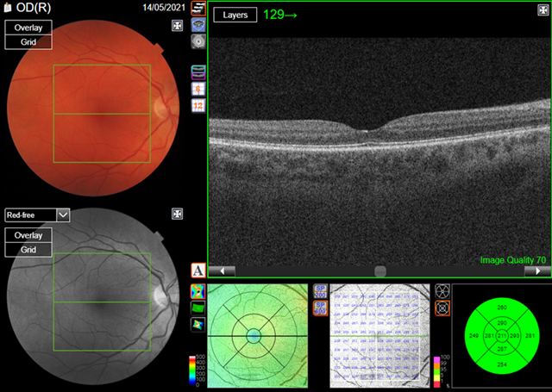Click the A annotation text icon
This screenshot has width=552, height=392.
click(198, 270)
